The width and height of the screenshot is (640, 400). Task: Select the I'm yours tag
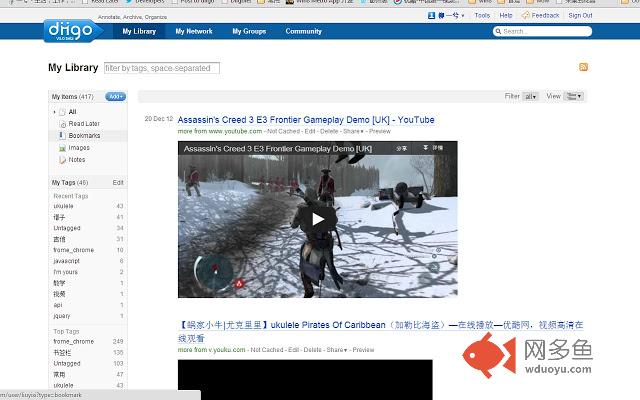pos(65,272)
